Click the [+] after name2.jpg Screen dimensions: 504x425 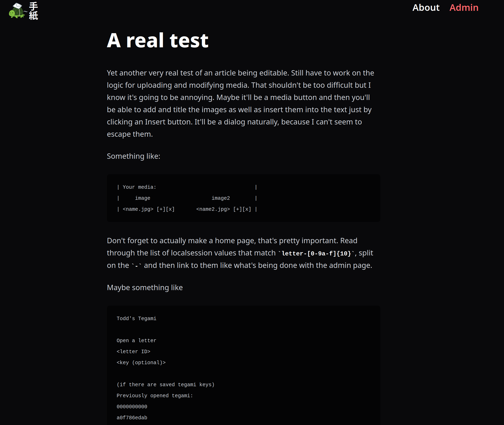click(x=238, y=209)
